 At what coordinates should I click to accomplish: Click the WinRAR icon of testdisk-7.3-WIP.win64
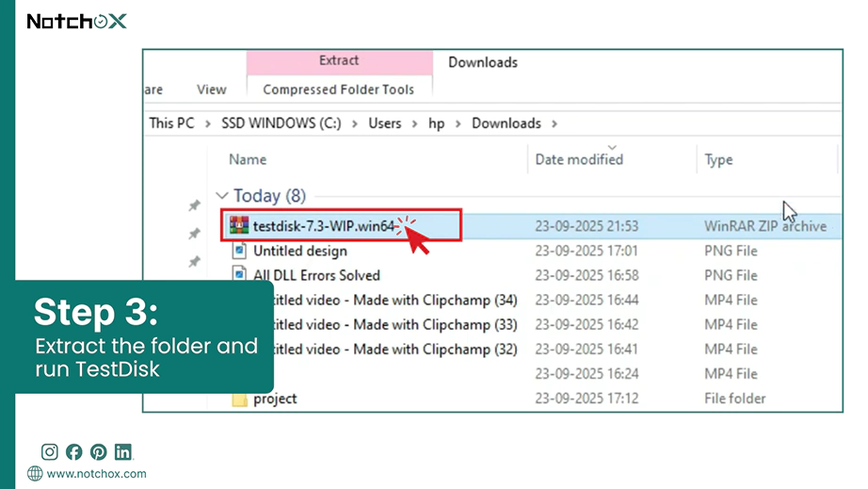(239, 225)
